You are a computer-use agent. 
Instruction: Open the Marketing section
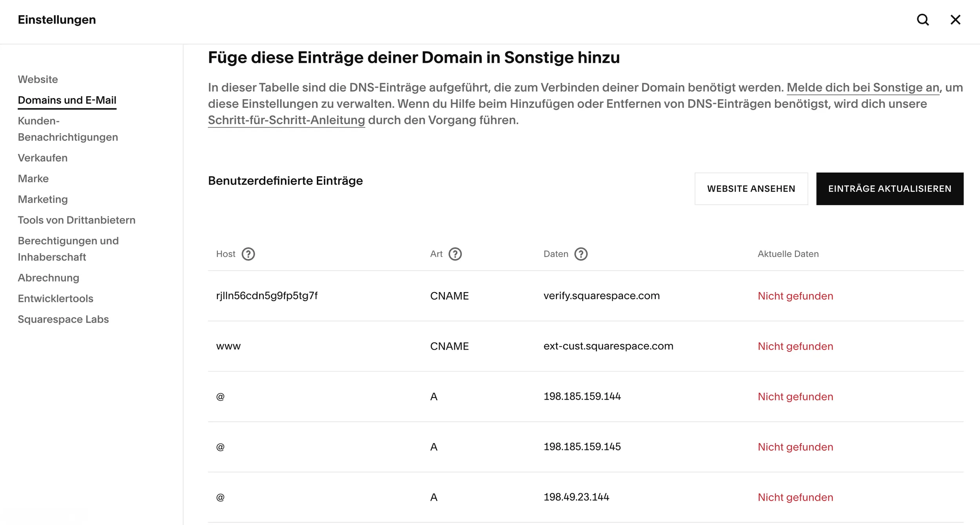pos(43,199)
